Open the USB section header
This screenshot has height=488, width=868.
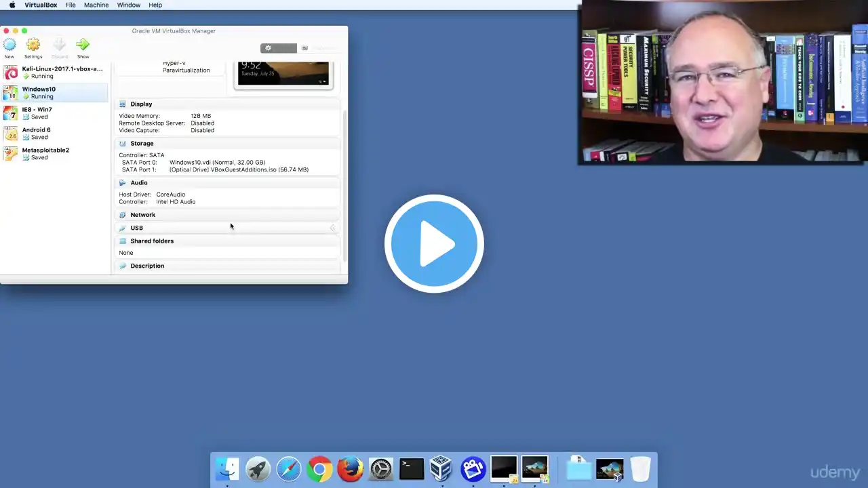click(x=228, y=228)
